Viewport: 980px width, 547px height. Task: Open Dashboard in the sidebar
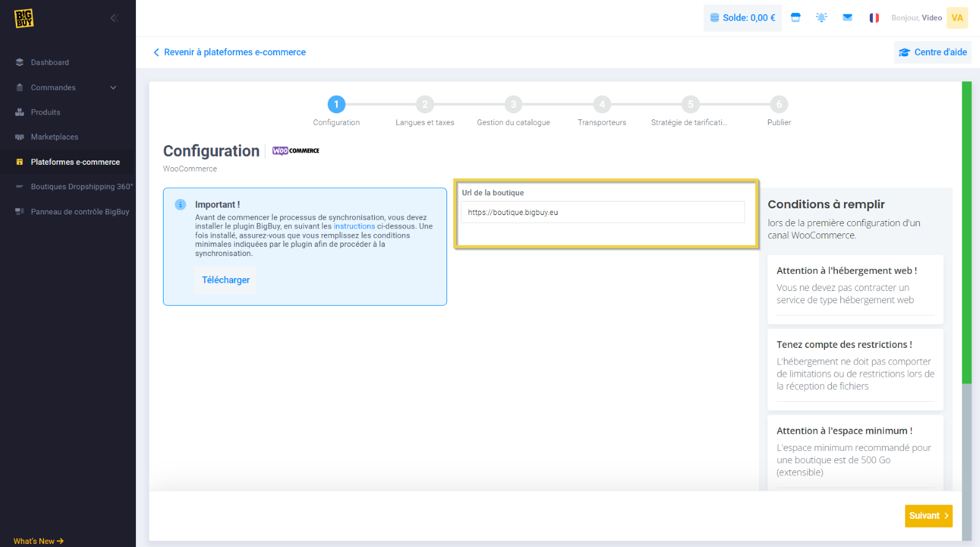pyautogui.click(x=50, y=62)
